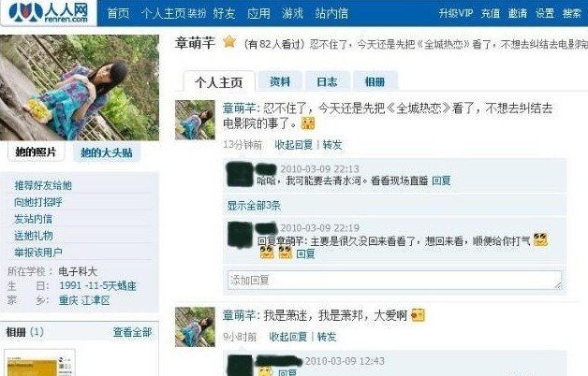This screenshot has height=376, width=588.
Task: Click the emoticon after 大爱啊
Action: (418, 315)
